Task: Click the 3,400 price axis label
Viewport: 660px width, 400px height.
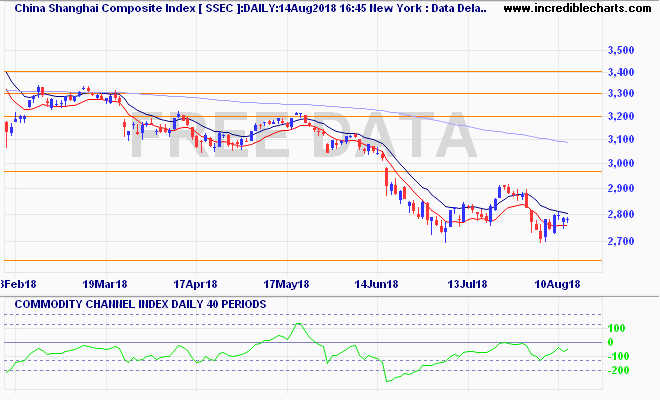Action: pos(621,73)
